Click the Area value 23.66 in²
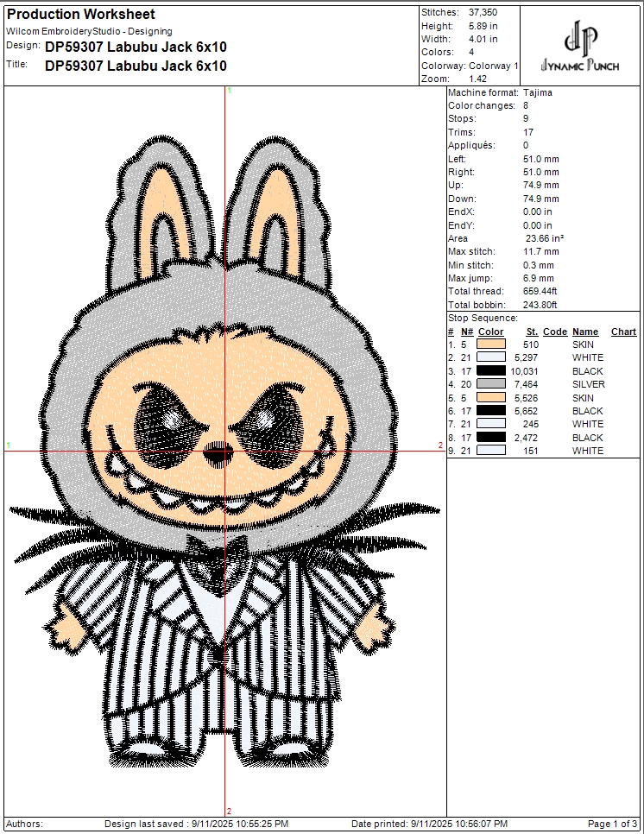The image size is (644, 834). 545,238
